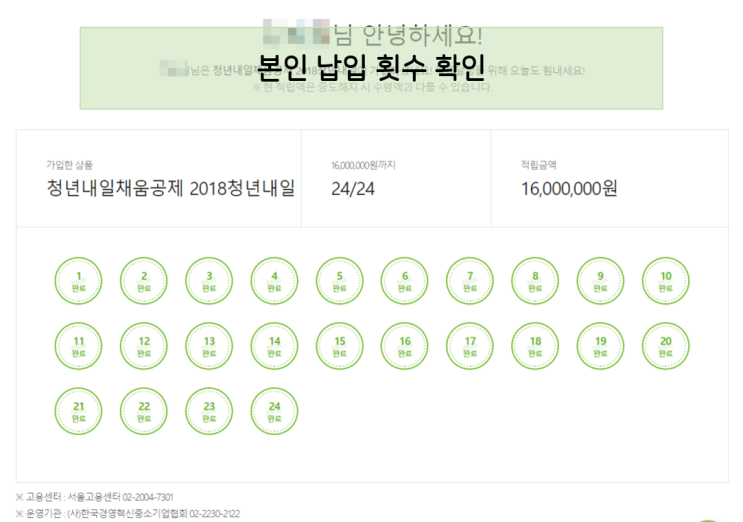Click payment badge 1 완료

[x=78, y=281]
